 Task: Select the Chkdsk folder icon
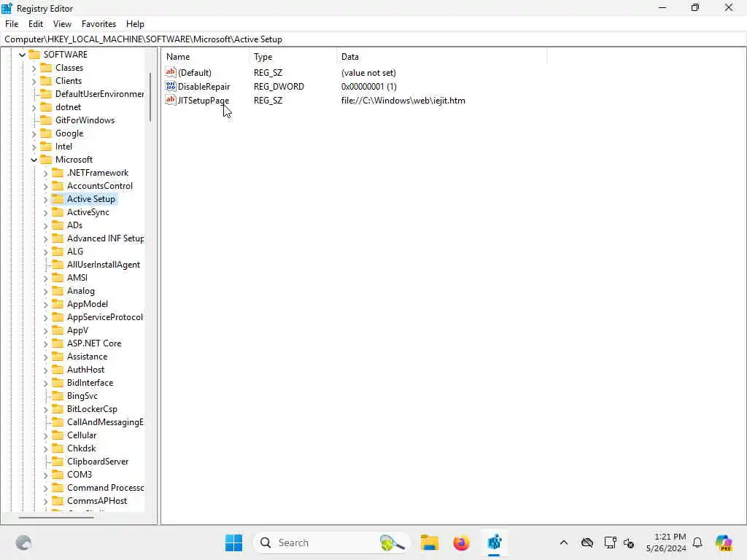58,448
